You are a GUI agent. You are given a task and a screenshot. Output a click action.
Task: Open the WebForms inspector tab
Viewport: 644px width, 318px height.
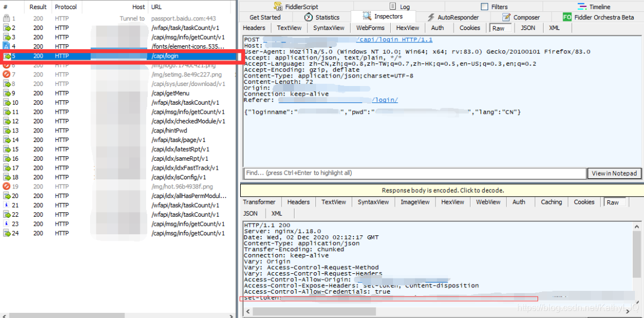click(370, 28)
